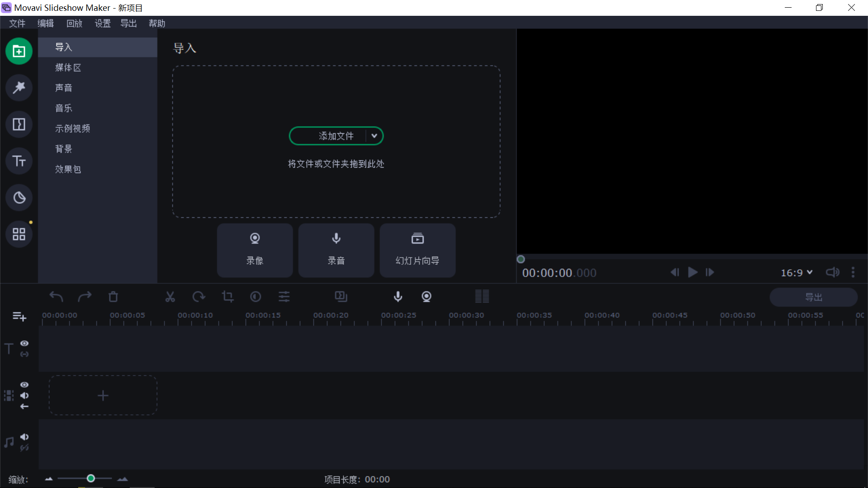
Task: Open the Import tab in left sidebar
Action: [19, 51]
